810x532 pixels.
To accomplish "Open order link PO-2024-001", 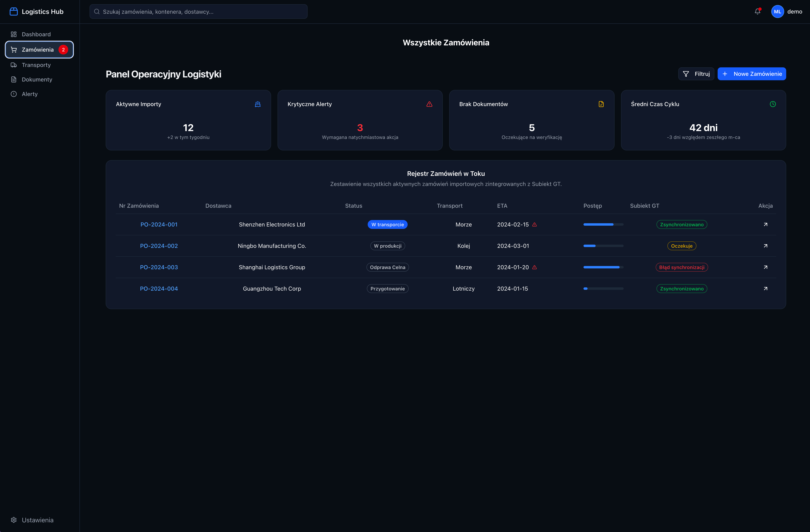I will pos(159,224).
